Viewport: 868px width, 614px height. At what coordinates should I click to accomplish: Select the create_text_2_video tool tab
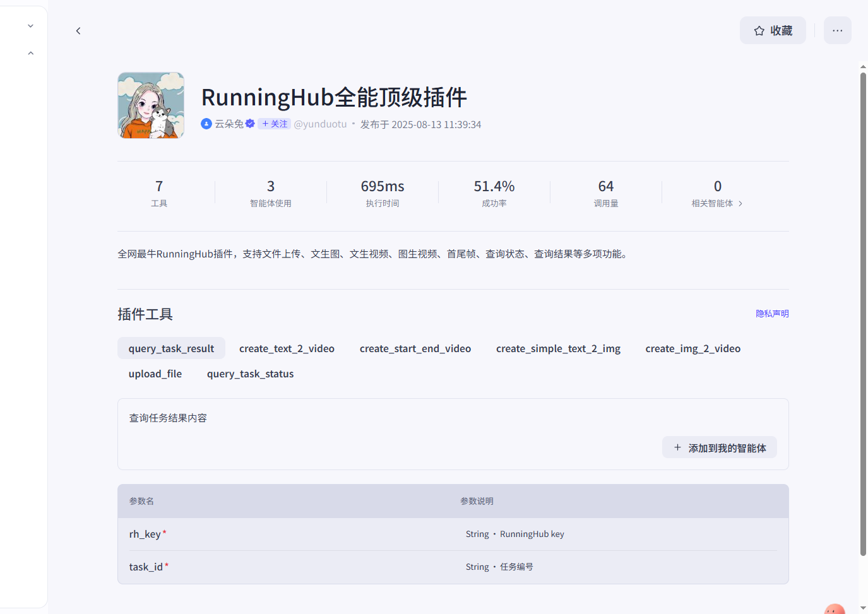coord(287,348)
